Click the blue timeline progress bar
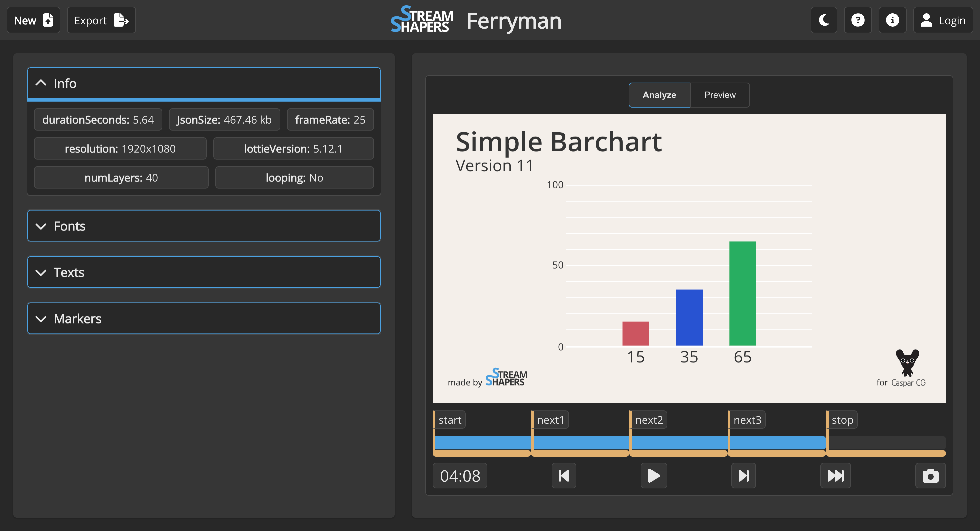The width and height of the screenshot is (980, 531). (630, 442)
